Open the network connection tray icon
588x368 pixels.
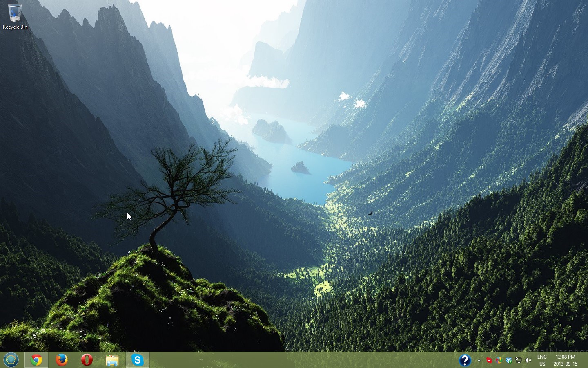pos(519,360)
